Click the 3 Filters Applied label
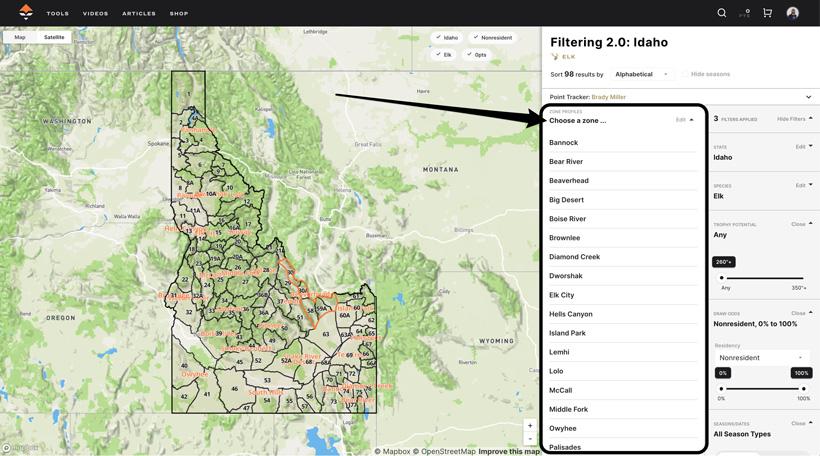Screen dimensions: 820x456 pyautogui.click(x=735, y=119)
